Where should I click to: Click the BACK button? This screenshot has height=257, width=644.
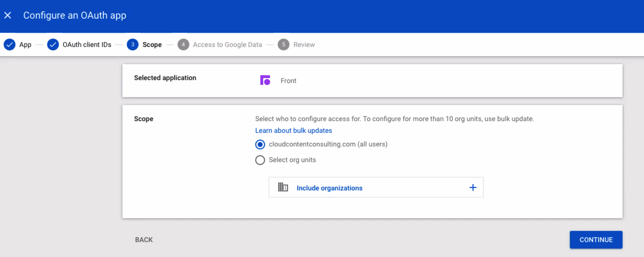pyautogui.click(x=144, y=240)
